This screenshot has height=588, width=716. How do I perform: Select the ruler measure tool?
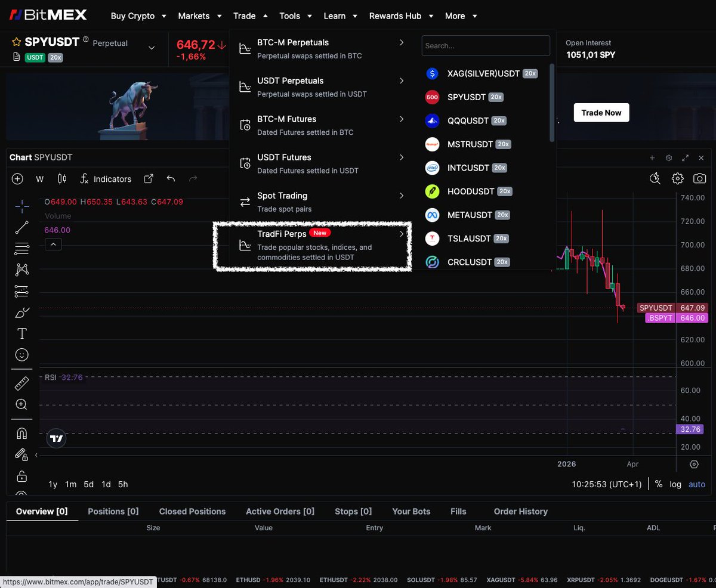click(x=22, y=383)
